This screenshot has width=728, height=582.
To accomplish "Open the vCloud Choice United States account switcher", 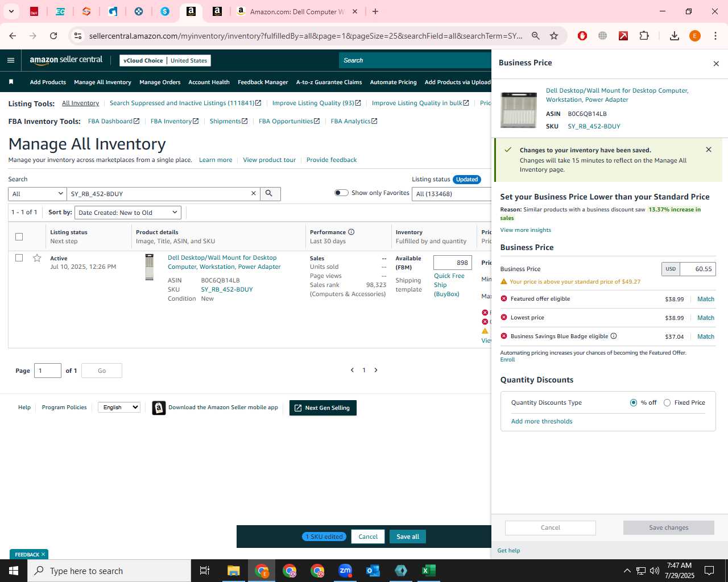I will (165, 60).
